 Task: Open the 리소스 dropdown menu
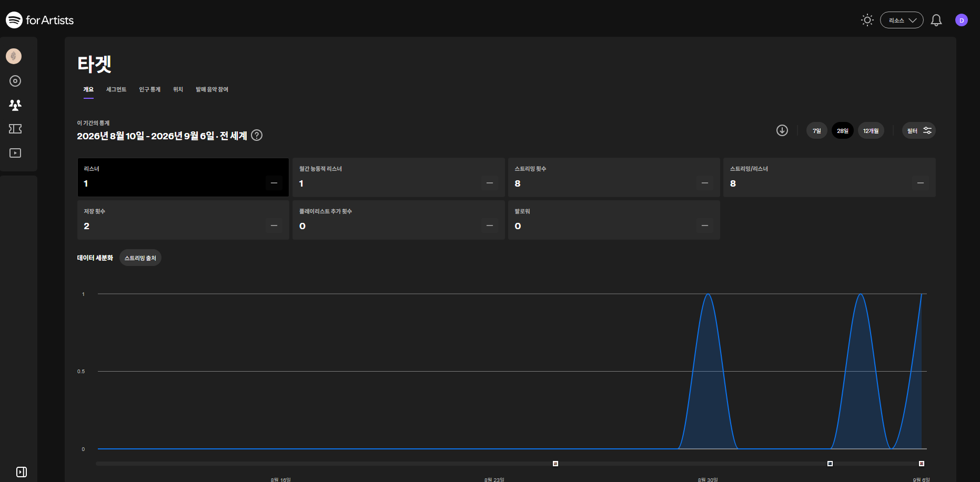902,20
